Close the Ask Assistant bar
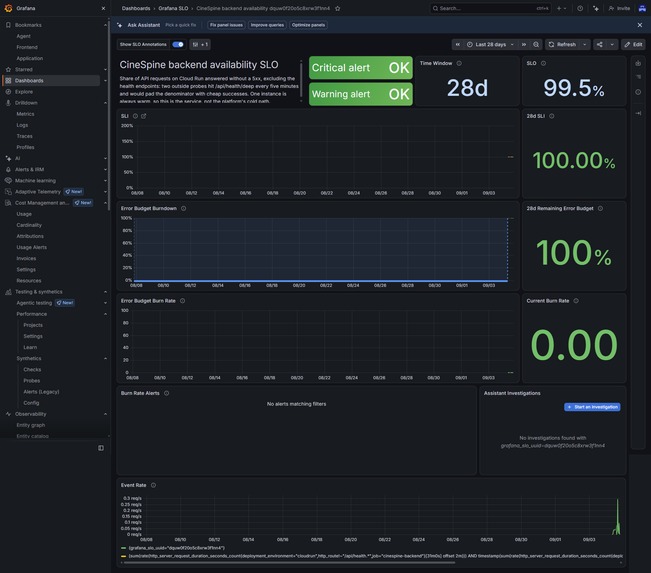651x573 pixels. 639,25
